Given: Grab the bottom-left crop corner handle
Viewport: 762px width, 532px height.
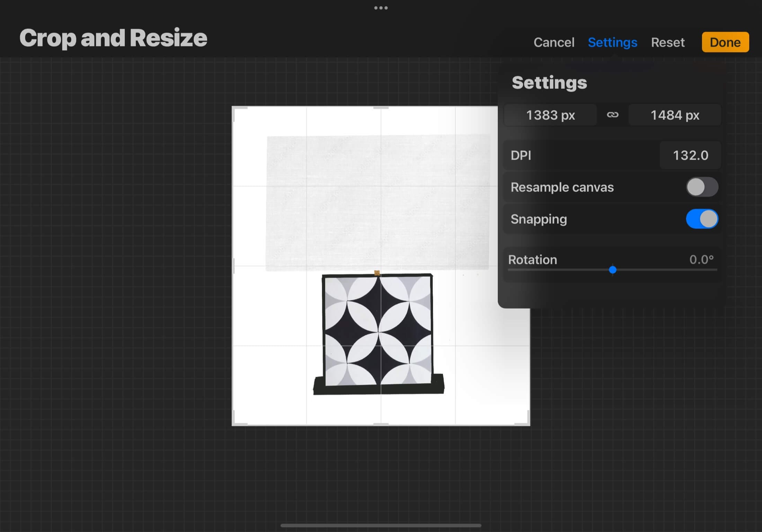Looking at the screenshot, I should (x=234, y=423).
